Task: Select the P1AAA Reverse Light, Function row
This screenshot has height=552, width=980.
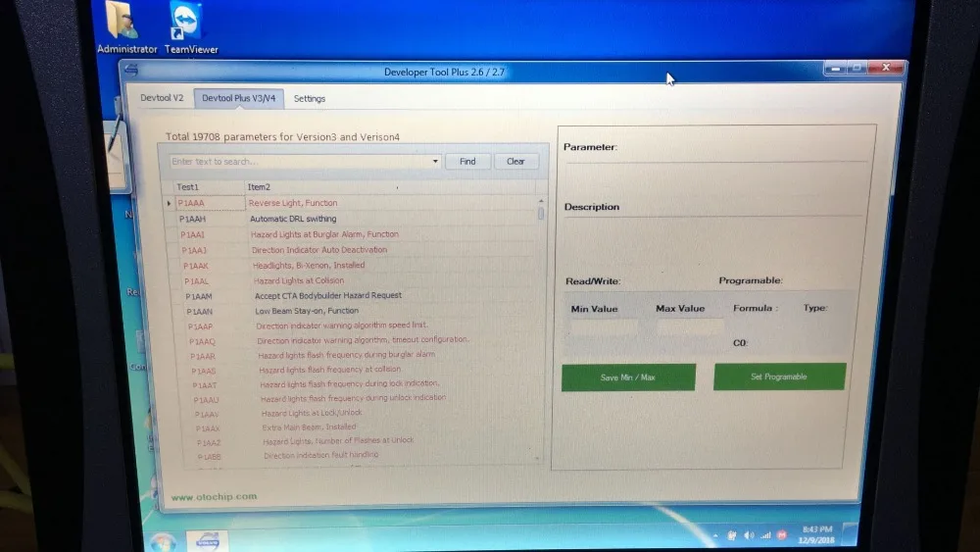Action: pyautogui.click(x=355, y=203)
